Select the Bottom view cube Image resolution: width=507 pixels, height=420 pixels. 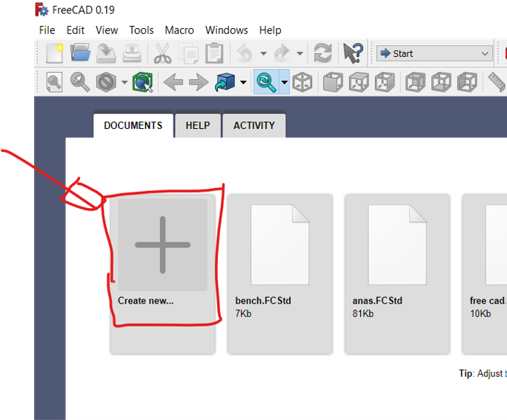pyautogui.click(x=441, y=82)
